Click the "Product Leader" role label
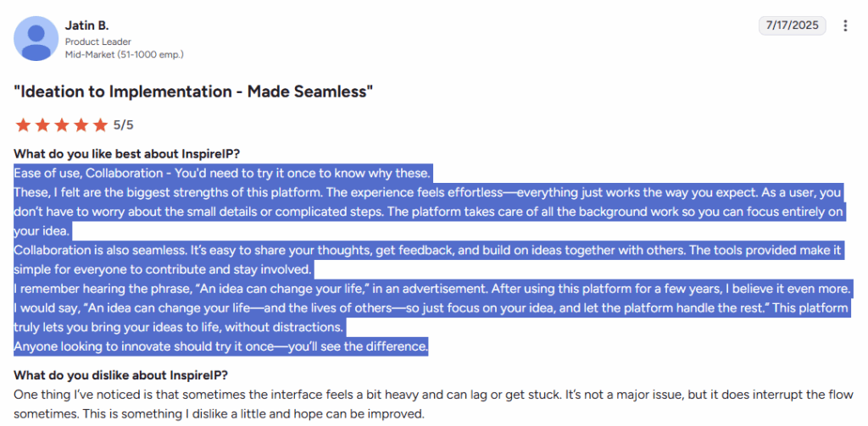 [x=97, y=41]
